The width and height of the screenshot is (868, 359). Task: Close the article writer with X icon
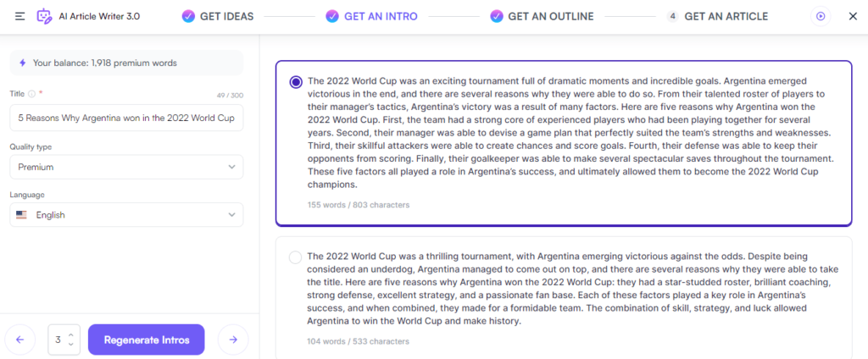point(851,16)
